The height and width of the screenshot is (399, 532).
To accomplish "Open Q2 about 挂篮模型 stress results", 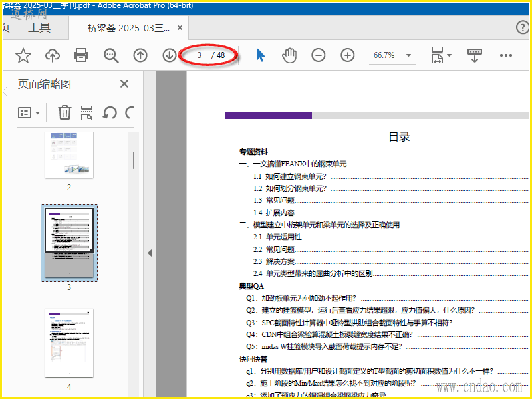I will point(360,310).
